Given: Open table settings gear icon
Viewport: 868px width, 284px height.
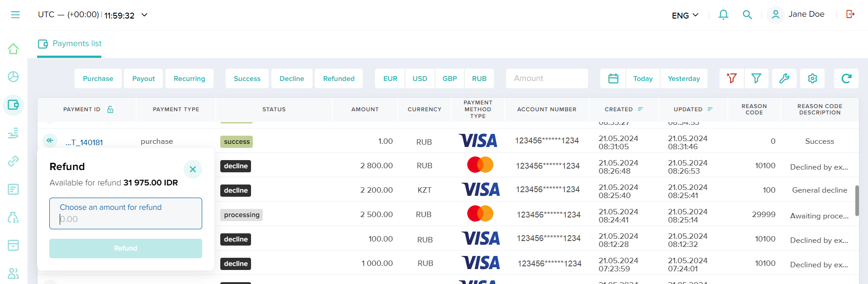Looking at the screenshot, I should tap(812, 79).
